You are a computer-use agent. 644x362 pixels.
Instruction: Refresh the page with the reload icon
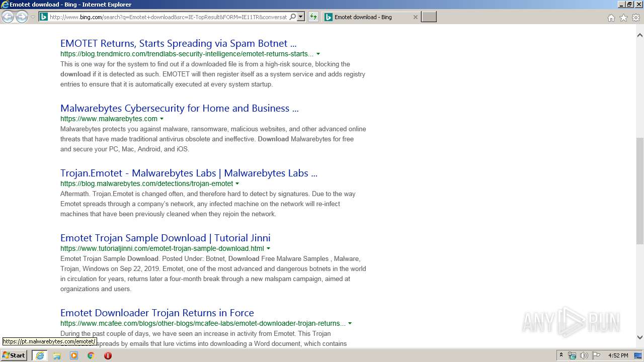[x=313, y=17]
